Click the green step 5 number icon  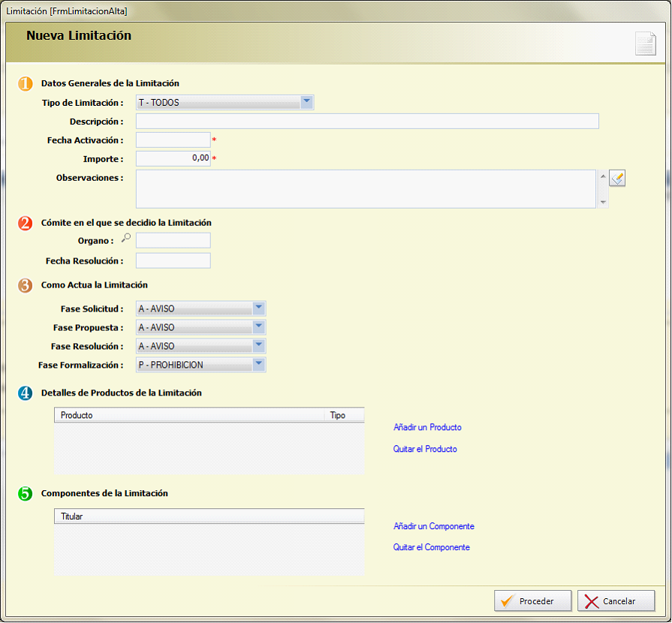point(26,493)
